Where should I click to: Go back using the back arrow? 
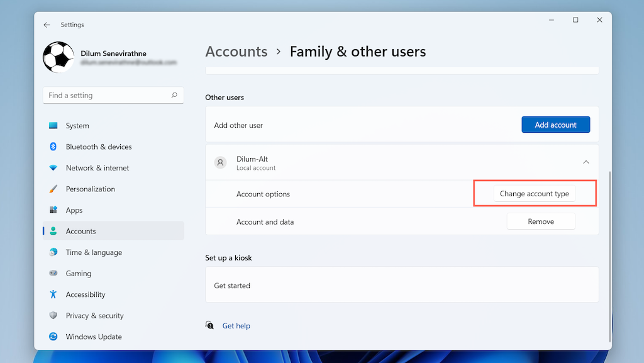(47, 25)
